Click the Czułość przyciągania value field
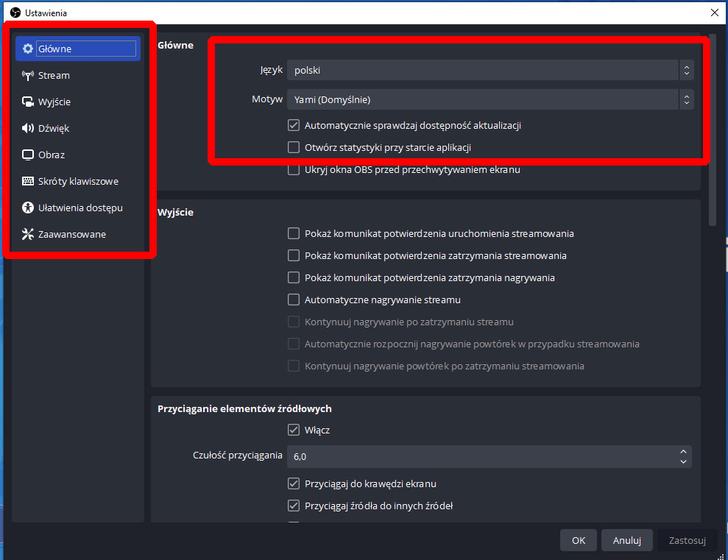Viewport: 728px width, 560px height. tap(478, 457)
